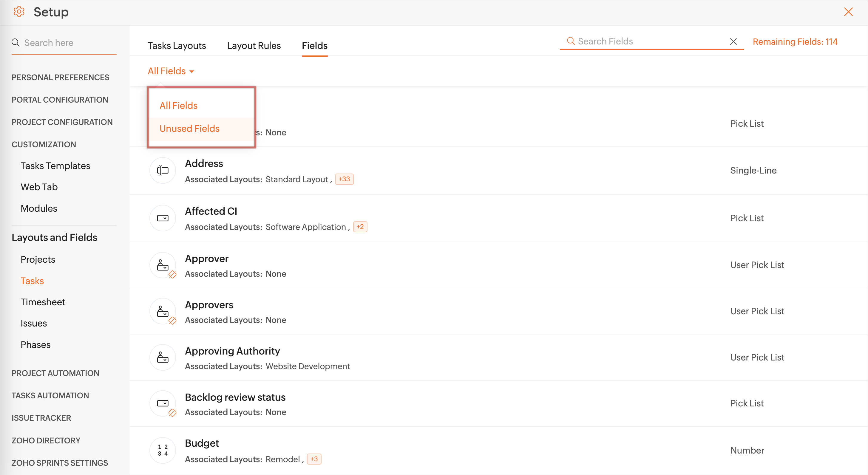Click the unused badge on Backlog review status
The image size is (868, 475).
pyautogui.click(x=172, y=413)
